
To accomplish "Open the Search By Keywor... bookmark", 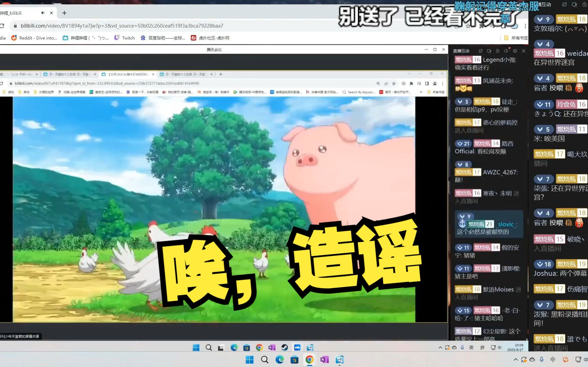I will coord(359,92).
